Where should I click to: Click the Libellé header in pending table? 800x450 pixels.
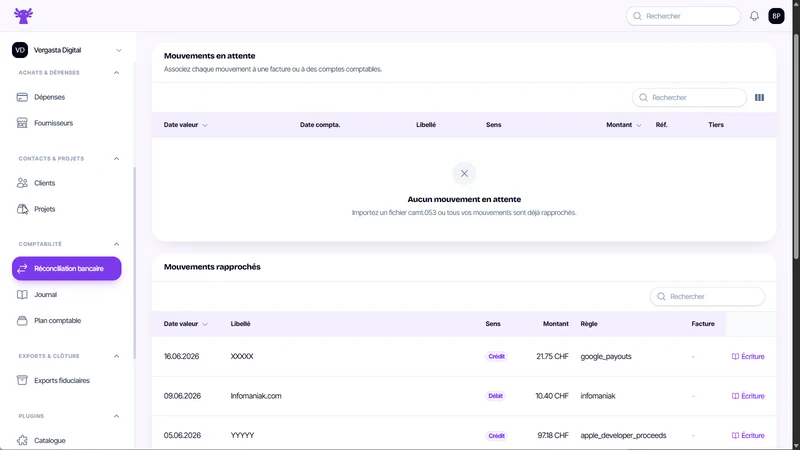[426, 124]
